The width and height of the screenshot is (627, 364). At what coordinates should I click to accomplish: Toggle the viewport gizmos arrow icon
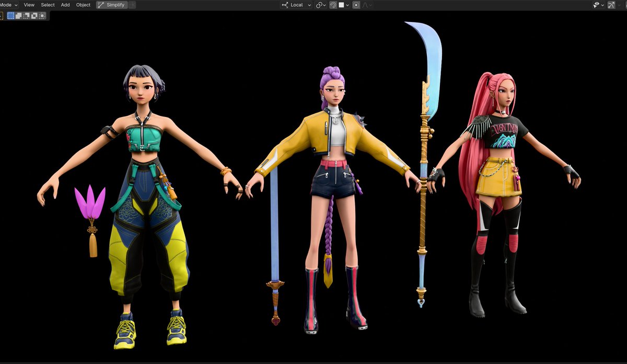point(611,5)
